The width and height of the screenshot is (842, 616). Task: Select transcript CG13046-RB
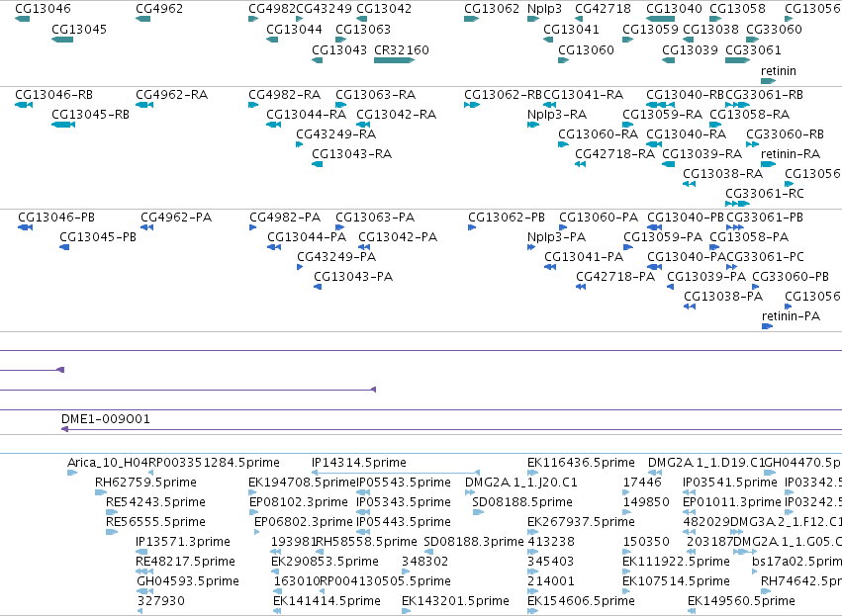click(53, 95)
